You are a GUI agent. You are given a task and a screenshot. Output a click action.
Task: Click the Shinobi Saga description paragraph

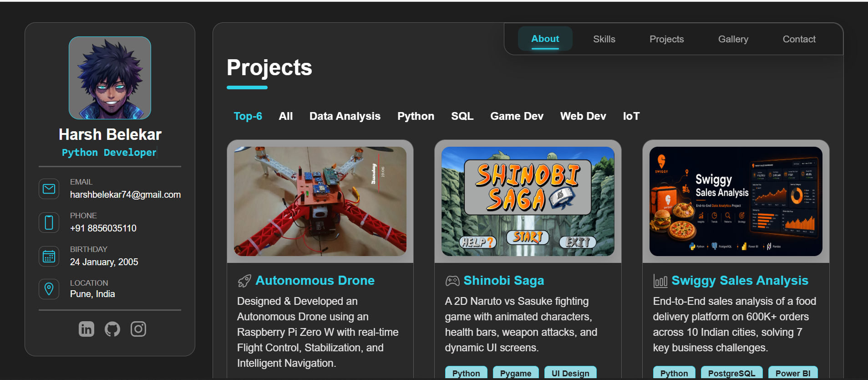coord(521,324)
